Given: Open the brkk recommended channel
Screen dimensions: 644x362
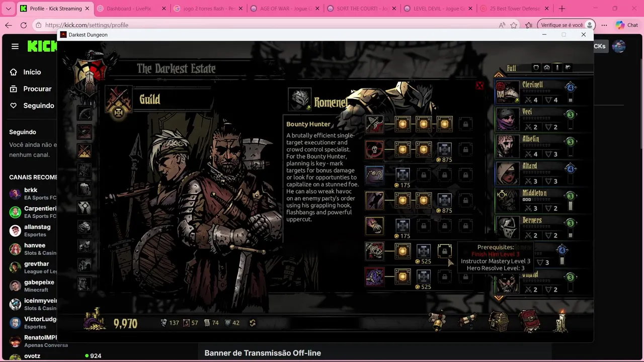Looking at the screenshot, I should tap(32, 194).
